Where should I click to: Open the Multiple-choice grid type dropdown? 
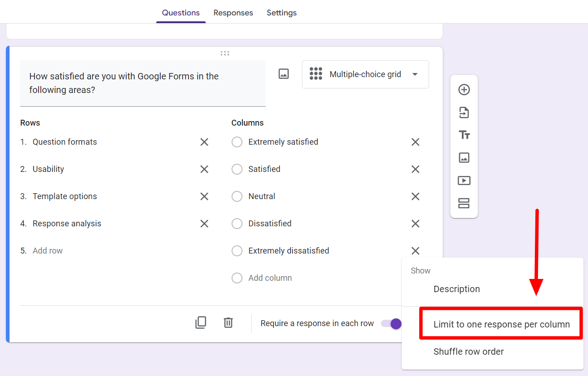[365, 74]
